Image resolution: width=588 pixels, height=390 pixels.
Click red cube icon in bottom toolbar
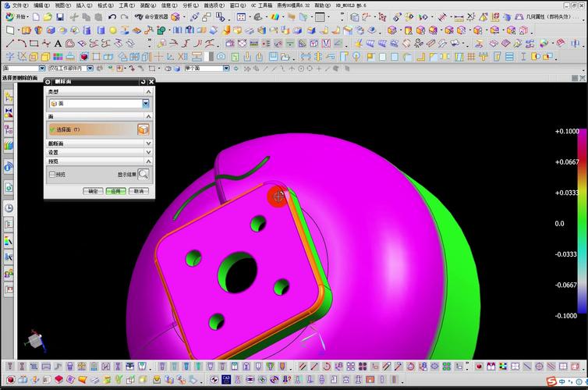(10, 380)
